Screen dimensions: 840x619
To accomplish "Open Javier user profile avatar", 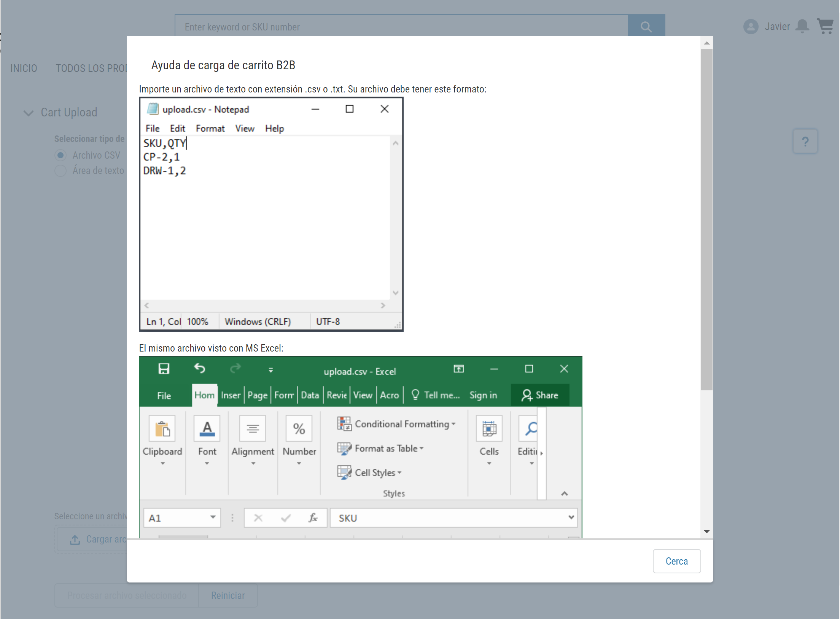I will tap(751, 27).
